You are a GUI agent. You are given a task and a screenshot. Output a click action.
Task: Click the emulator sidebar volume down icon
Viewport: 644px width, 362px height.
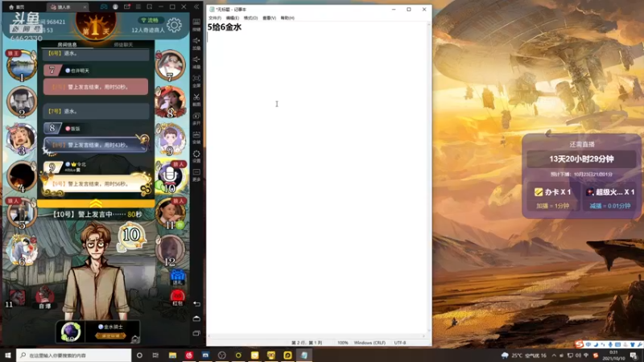[196, 60]
